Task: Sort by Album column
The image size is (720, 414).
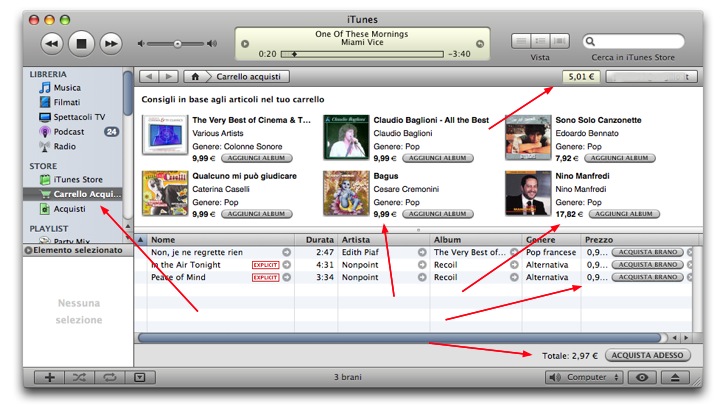Action: (476, 240)
